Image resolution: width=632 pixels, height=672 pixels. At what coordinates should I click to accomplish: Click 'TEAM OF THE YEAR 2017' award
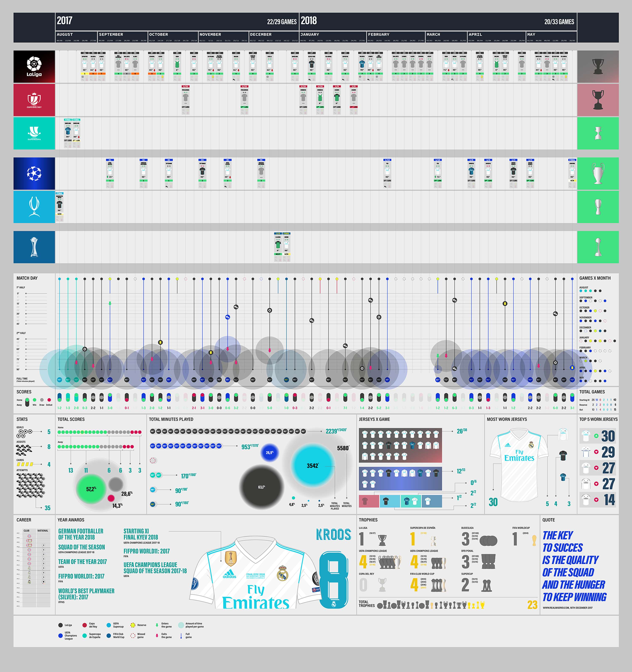82,562
